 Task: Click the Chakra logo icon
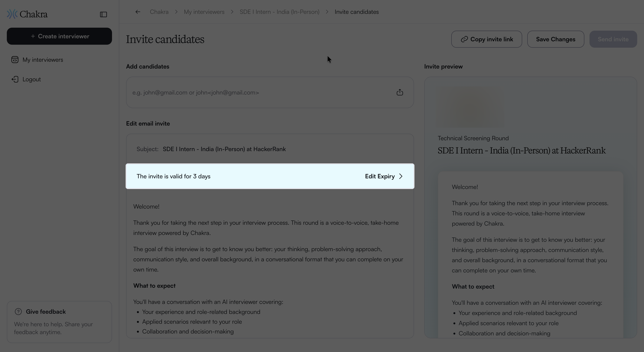[x=12, y=14]
